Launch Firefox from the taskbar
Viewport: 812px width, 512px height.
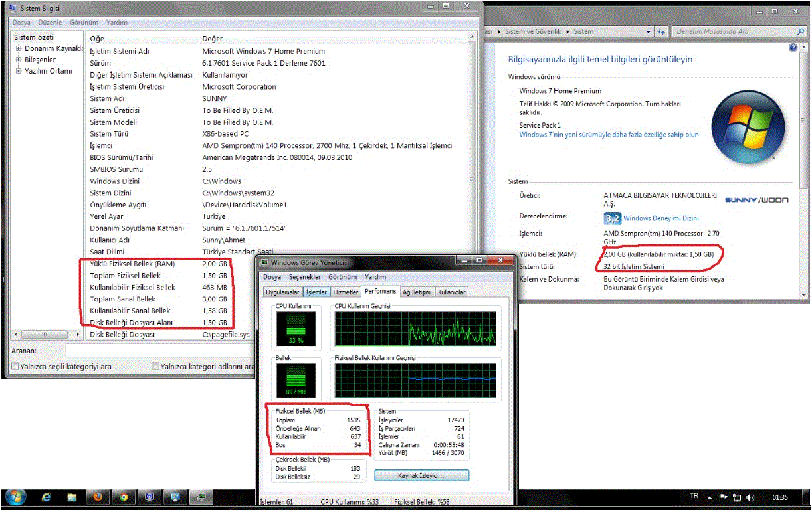97,497
